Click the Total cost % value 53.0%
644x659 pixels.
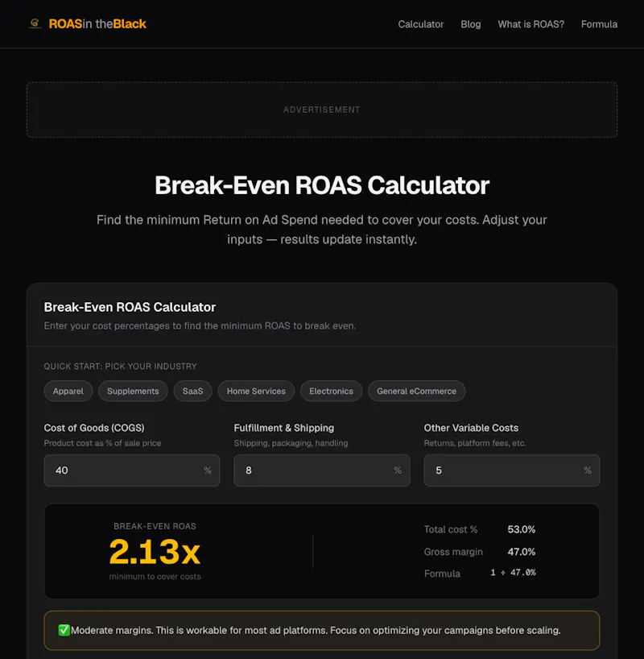[522, 529]
